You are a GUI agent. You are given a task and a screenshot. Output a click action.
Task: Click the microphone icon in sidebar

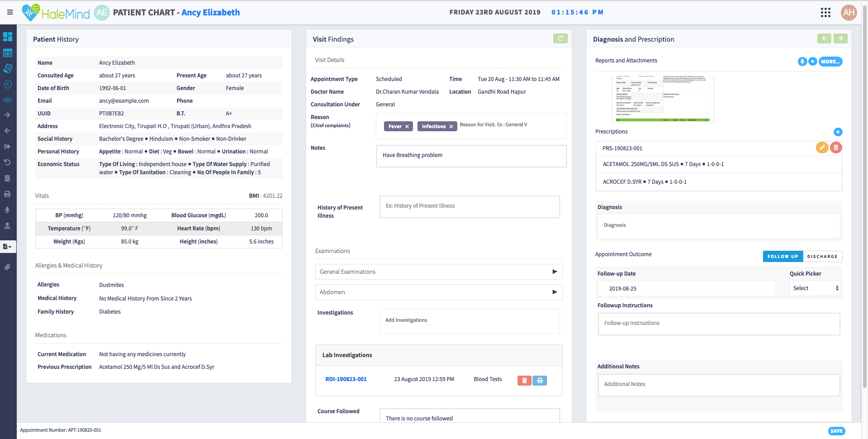7,210
